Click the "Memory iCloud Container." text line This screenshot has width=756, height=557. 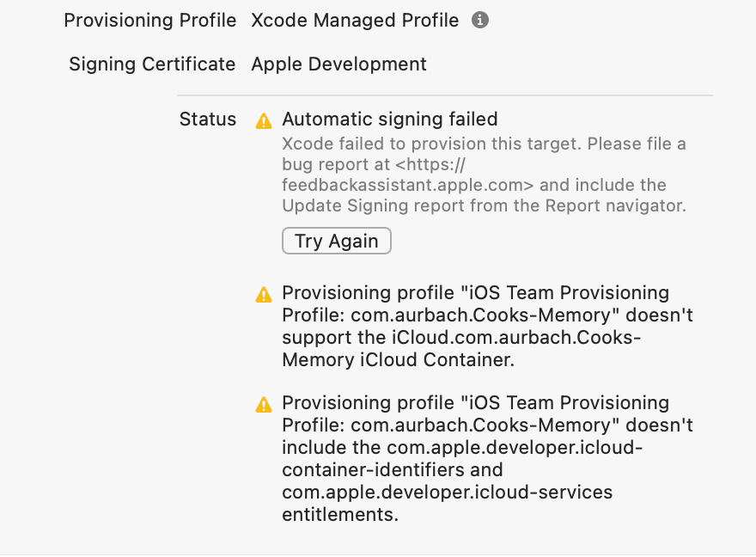pos(398,360)
